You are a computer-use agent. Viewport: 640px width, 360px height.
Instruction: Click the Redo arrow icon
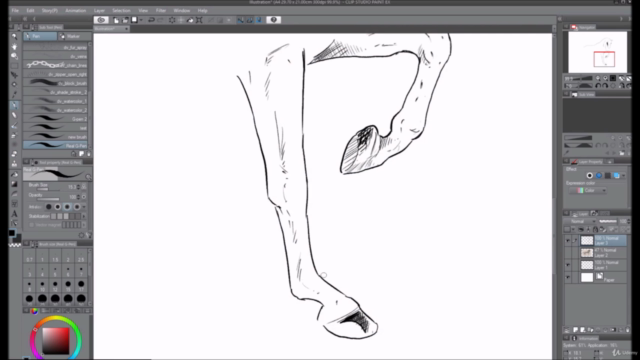click(x=161, y=20)
